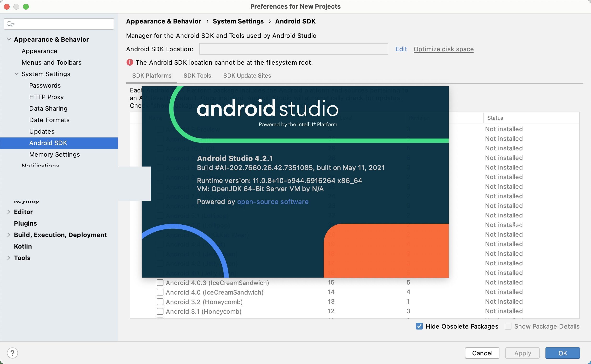Click the Plugins section icon in sidebar
The height and width of the screenshot is (364, 591).
click(x=25, y=223)
